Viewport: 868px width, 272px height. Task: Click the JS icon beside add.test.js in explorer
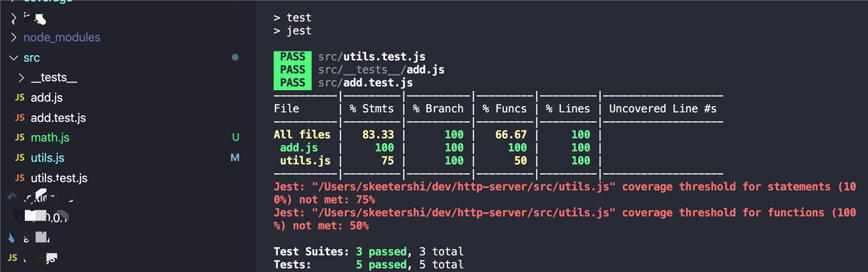20,118
